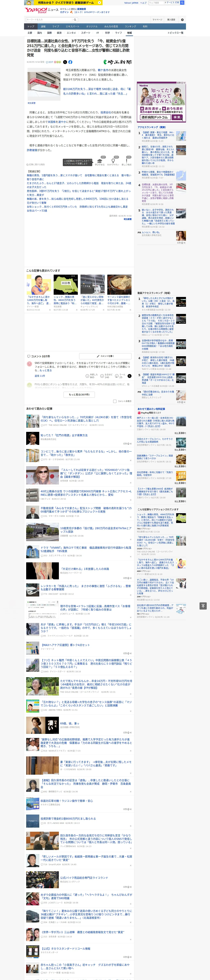The height and width of the screenshot is (980, 210).
Task: Click the なるほど reaction on first comment
Action: [x=107, y=376]
